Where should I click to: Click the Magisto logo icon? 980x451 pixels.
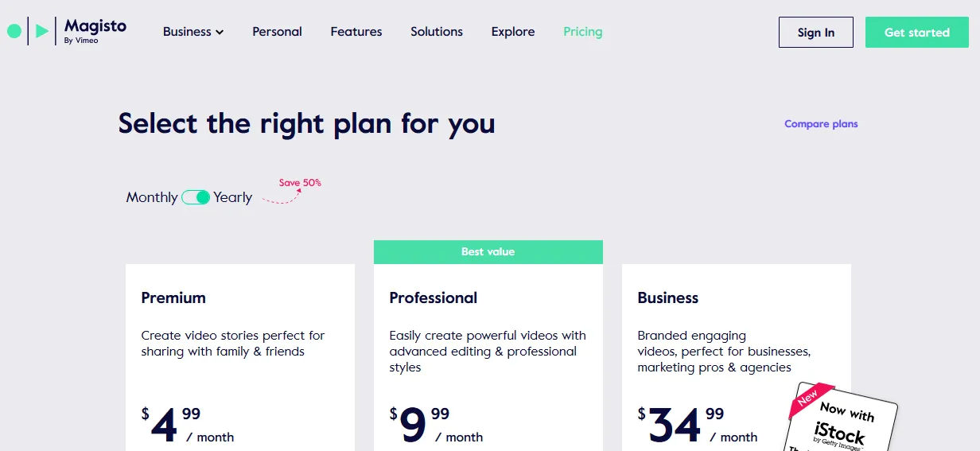(x=67, y=32)
